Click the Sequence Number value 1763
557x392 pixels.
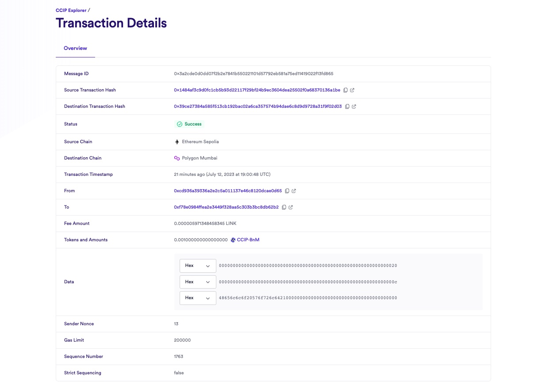pyautogui.click(x=178, y=357)
